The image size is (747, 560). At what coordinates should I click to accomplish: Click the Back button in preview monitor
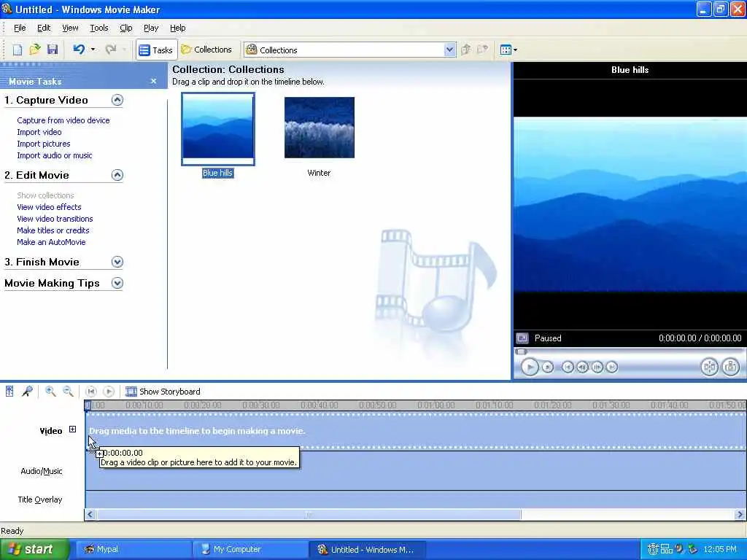568,367
